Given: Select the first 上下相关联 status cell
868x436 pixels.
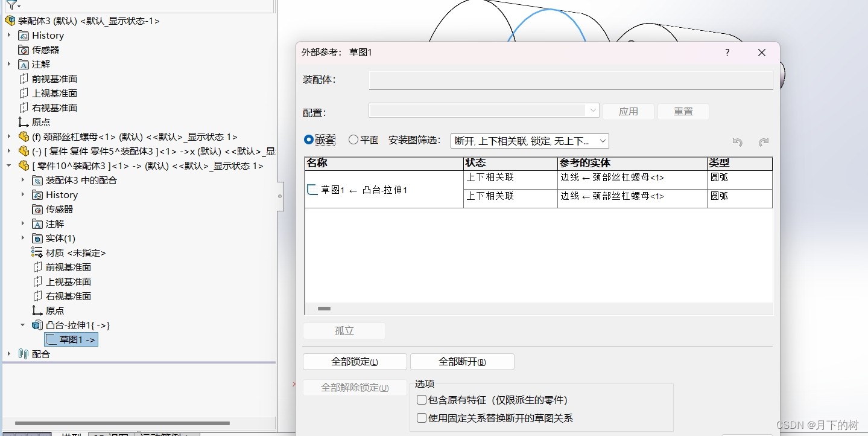Looking at the screenshot, I should [x=510, y=180].
